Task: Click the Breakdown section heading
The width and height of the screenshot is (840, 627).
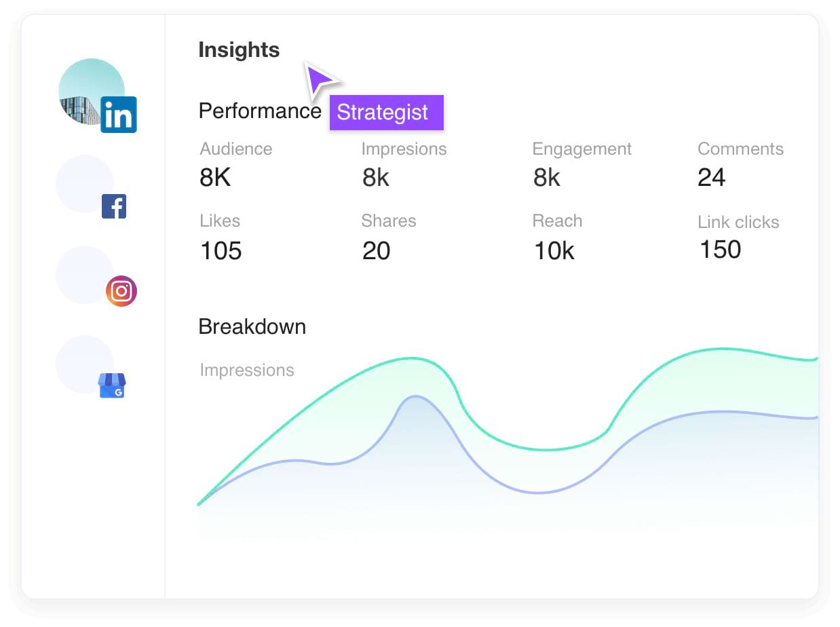Action: tap(252, 326)
